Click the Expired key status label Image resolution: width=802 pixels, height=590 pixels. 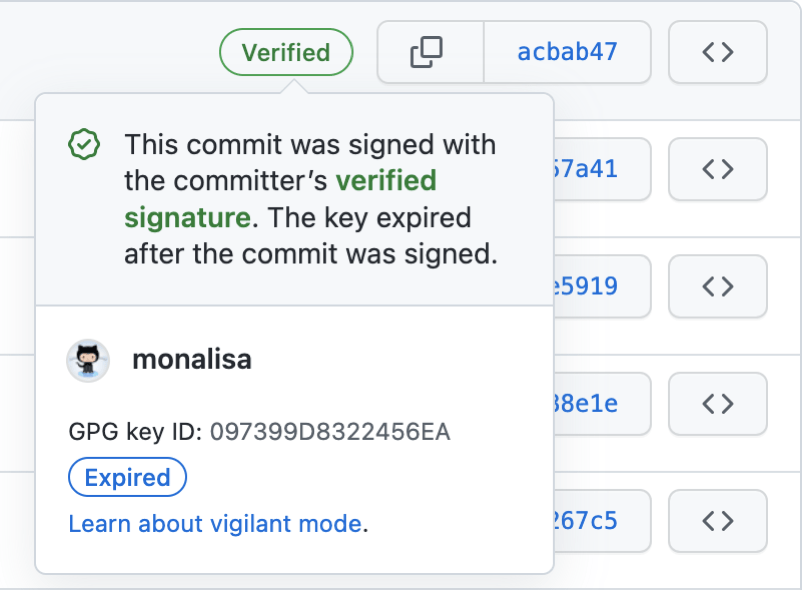[x=127, y=477]
